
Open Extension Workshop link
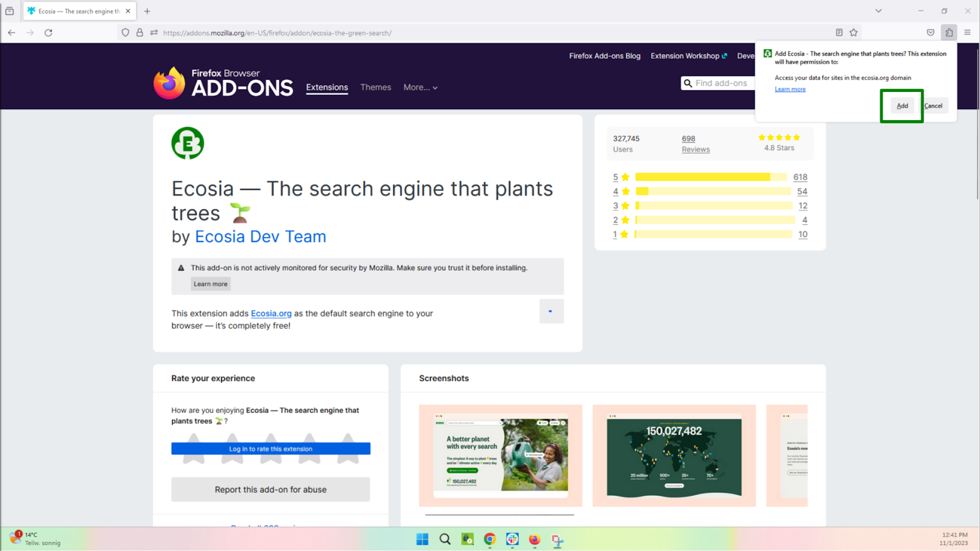coord(688,56)
